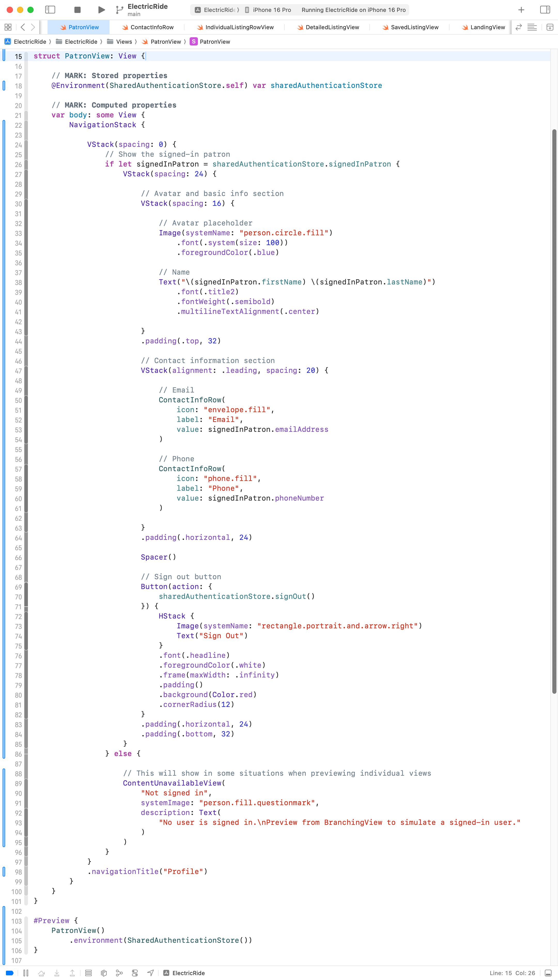558x980 pixels.
Task: Toggle the navigator sidebar panel
Action: [50, 10]
